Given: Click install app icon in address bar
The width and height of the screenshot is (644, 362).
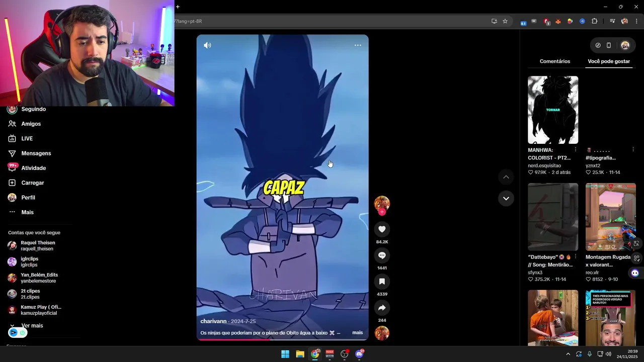Looking at the screenshot, I should pyautogui.click(x=494, y=21).
